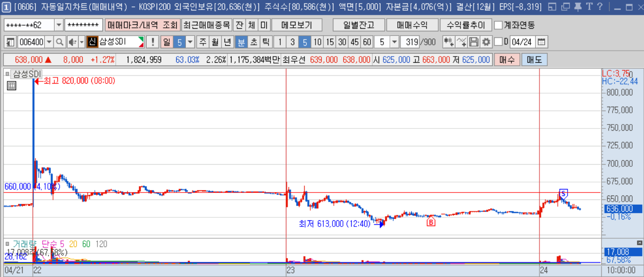Select 10 minute interval

[318, 42]
